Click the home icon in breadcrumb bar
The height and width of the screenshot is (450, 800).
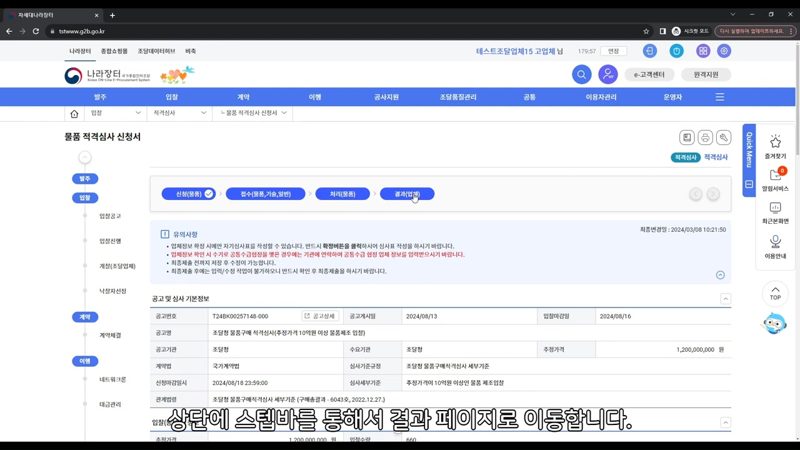74,113
